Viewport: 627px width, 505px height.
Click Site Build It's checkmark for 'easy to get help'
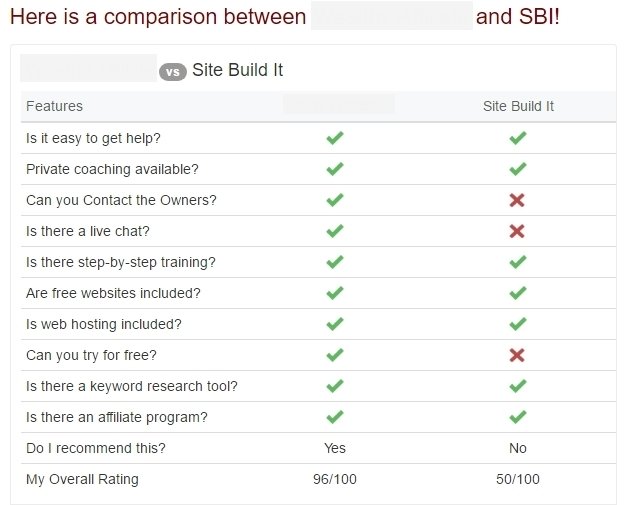pos(517,138)
